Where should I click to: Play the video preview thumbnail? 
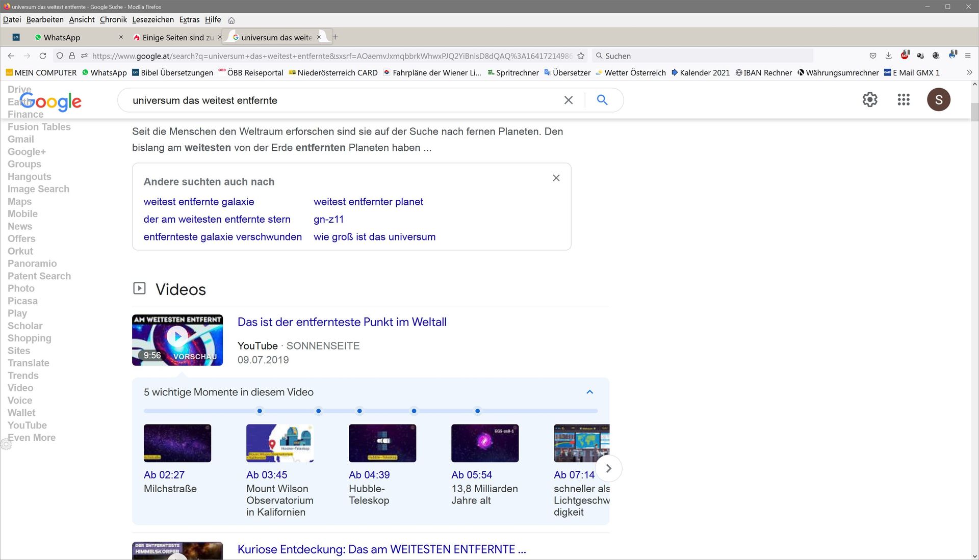point(177,337)
